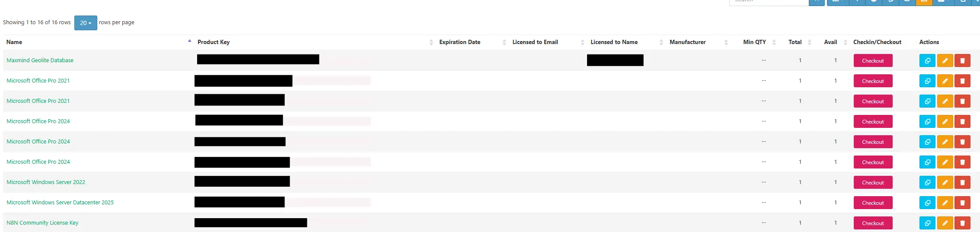Image resolution: width=980 pixels, height=232 pixels.
Task: Click the 'Showing 1 to 16 of 16 rows' text
Action: click(x=37, y=22)
